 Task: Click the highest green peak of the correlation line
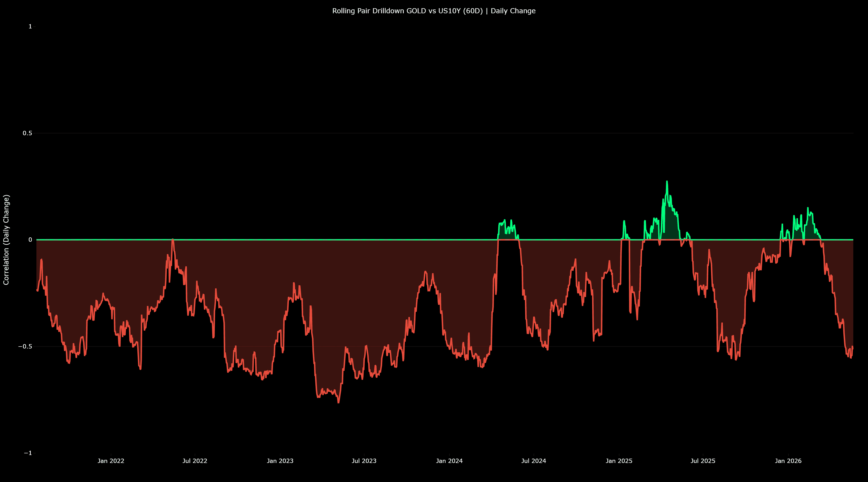click(667, 181)
